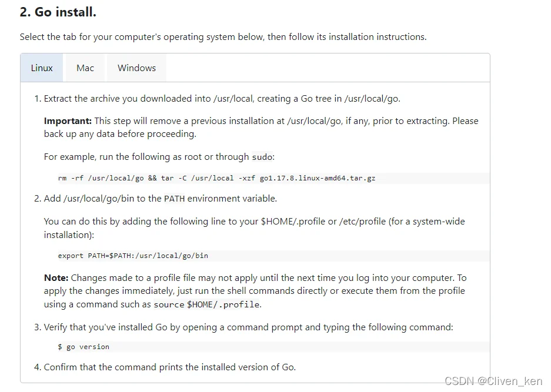Screen dimensions: 551x392
Task: Click the '2. Go install.' heading
Action: [x=58, y=12]
